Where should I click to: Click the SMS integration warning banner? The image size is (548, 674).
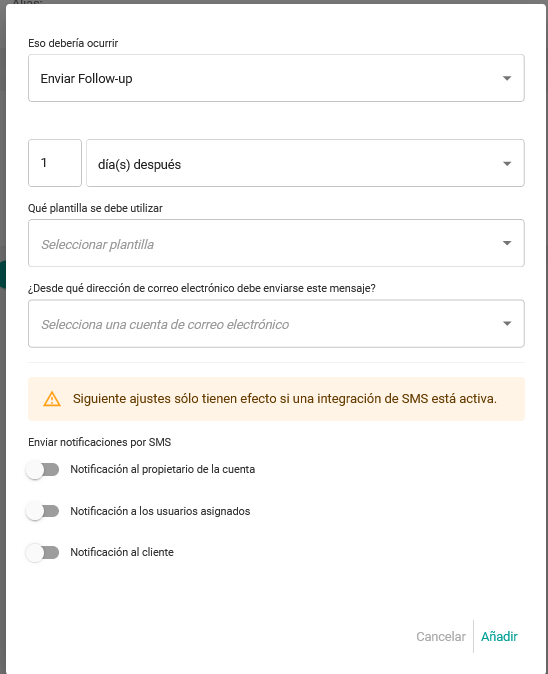pos(276,399)
